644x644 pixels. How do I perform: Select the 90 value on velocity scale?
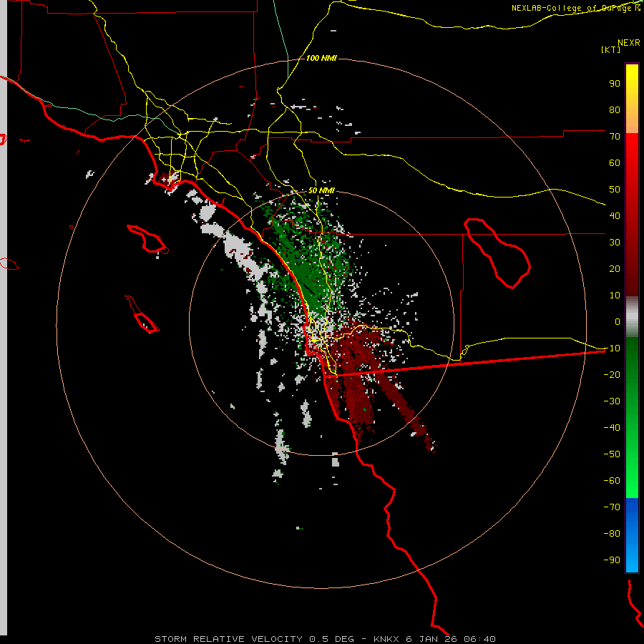[615, 84]
